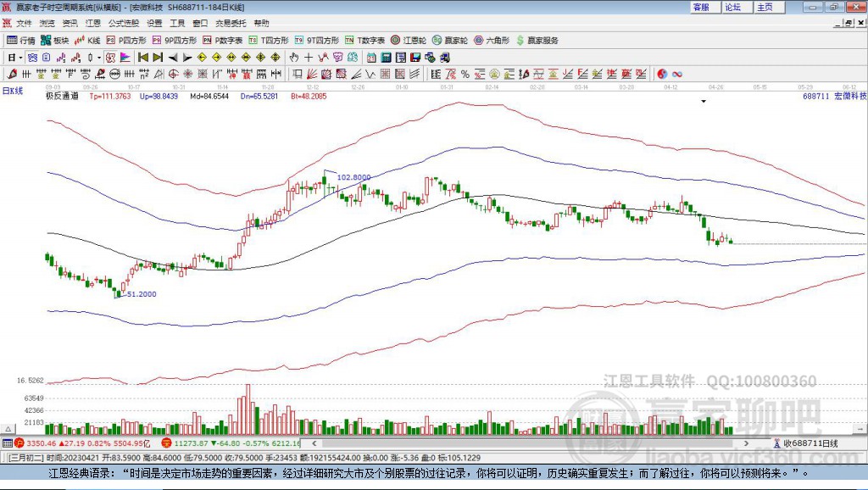The image size is (868, 490).
Task: Launch the 江恩轮 Gann wheel
Action: 409,41
